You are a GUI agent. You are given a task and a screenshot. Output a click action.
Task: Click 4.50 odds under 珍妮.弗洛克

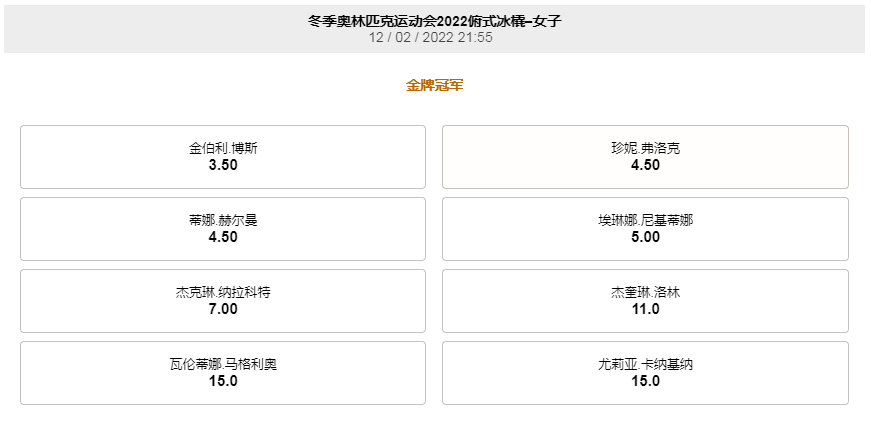click(645, 165)
